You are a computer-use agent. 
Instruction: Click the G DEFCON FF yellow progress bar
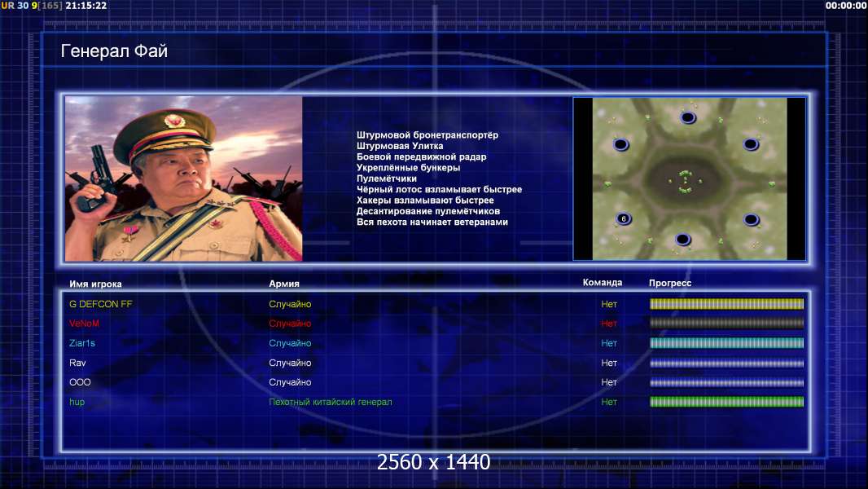(726, 304)
